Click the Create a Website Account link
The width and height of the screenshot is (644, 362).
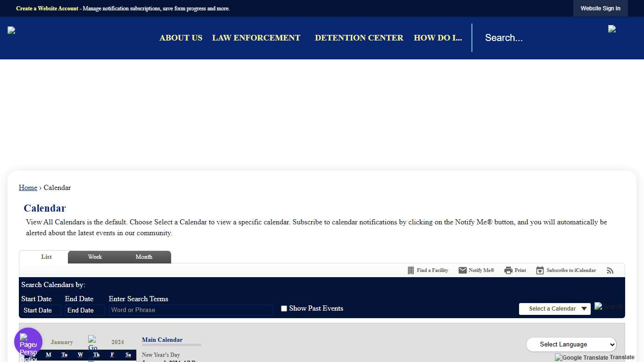coord(47,8)
